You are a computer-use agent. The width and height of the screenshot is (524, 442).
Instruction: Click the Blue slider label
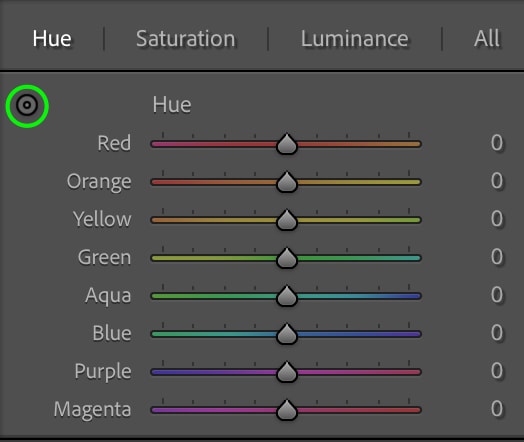(x=112, y=333)
